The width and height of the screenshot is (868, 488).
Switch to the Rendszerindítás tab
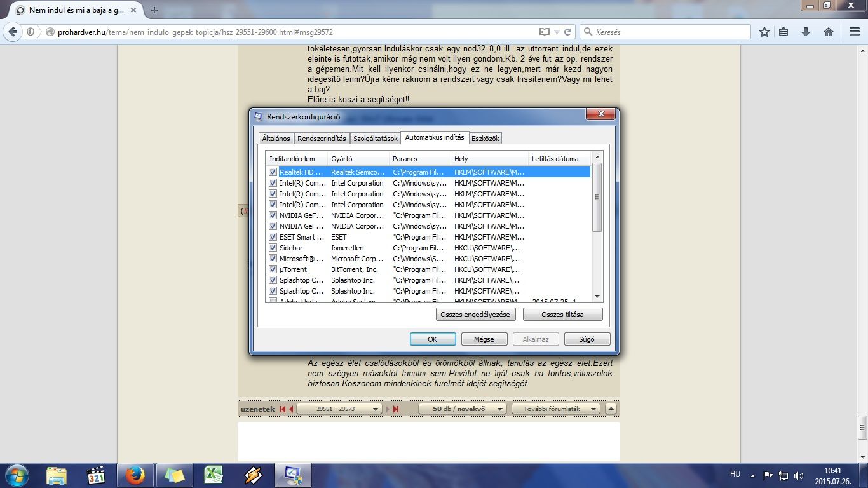(322, 139)
